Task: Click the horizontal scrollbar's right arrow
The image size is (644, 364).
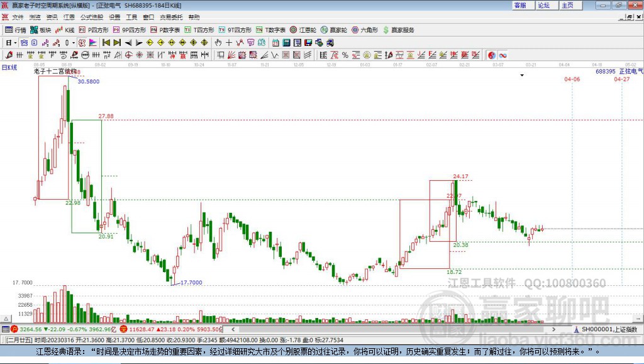Action: [x=553, y=329]
